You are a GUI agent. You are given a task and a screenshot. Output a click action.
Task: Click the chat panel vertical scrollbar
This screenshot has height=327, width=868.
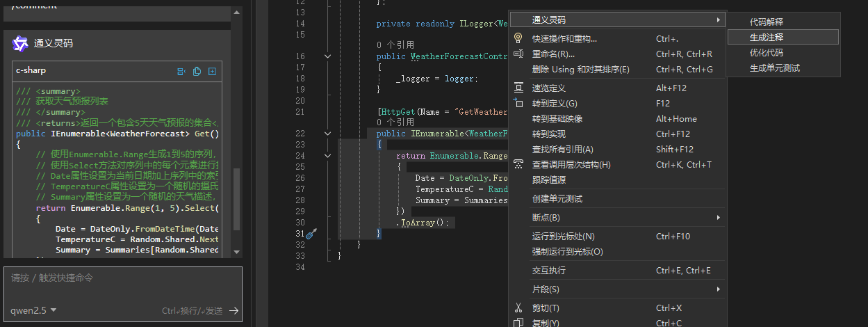coord(237,200)
